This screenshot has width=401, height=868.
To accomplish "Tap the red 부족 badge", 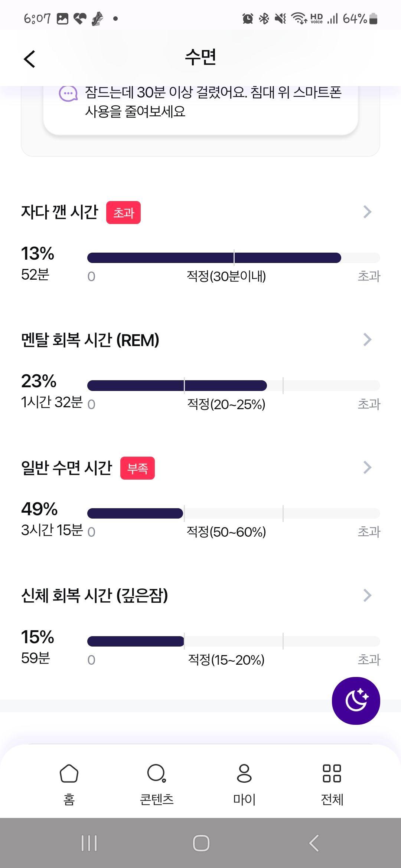I will tap(137, 468).
